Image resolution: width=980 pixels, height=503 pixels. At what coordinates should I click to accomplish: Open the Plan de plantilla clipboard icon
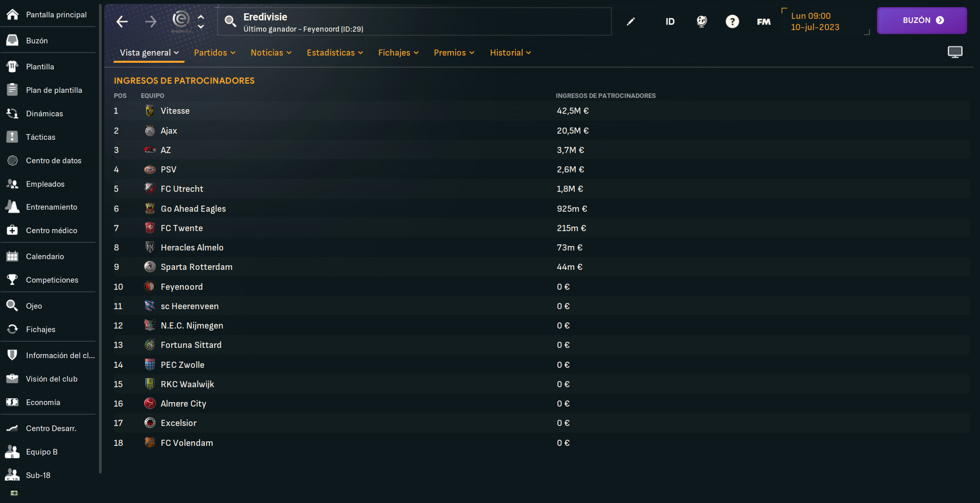click(12, 90)
